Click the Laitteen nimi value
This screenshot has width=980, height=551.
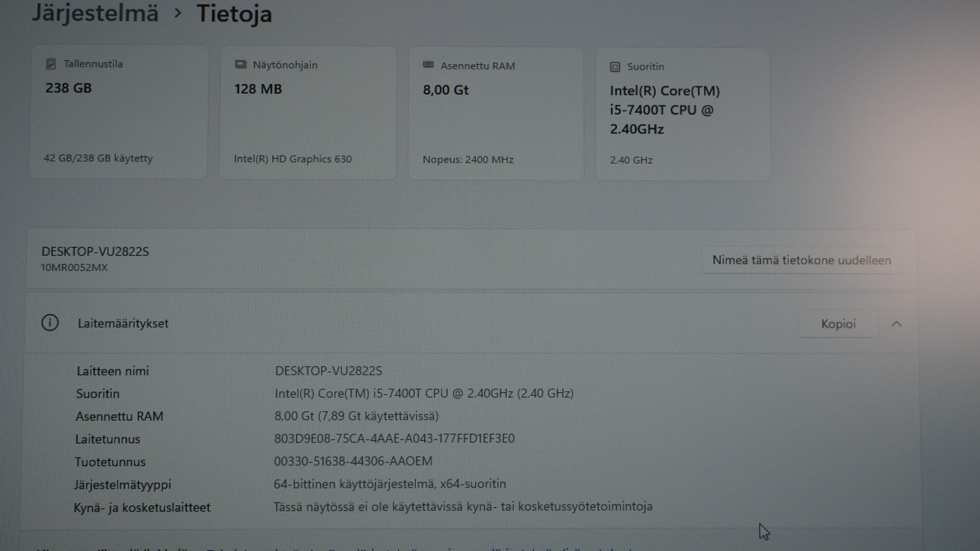tap(328, 371)
